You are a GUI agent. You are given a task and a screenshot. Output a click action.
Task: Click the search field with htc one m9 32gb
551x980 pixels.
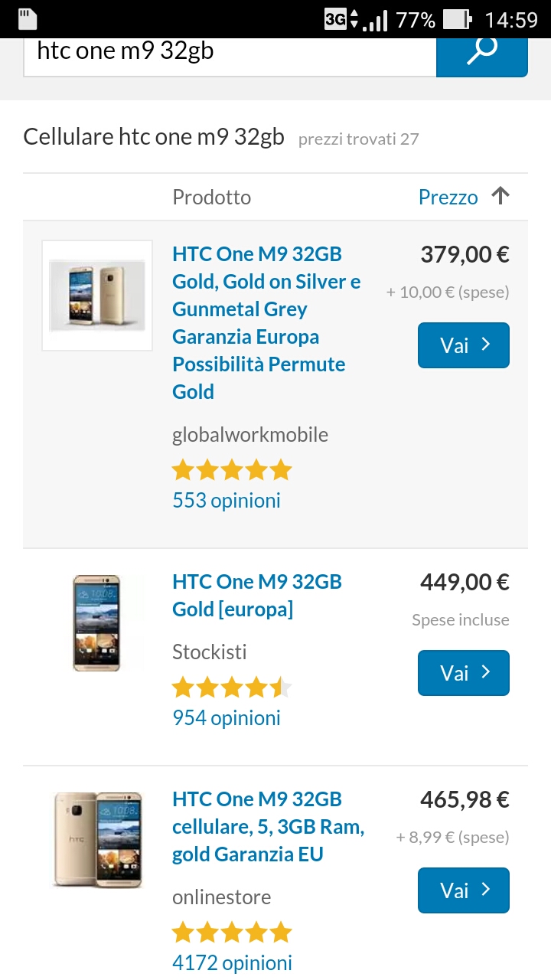point(230,52)
